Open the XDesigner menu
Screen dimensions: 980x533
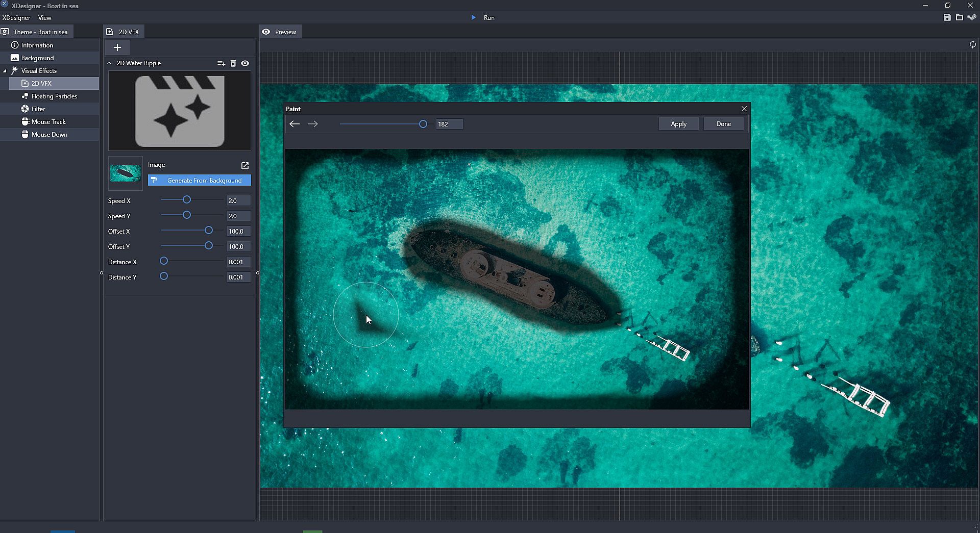[16, 18]
